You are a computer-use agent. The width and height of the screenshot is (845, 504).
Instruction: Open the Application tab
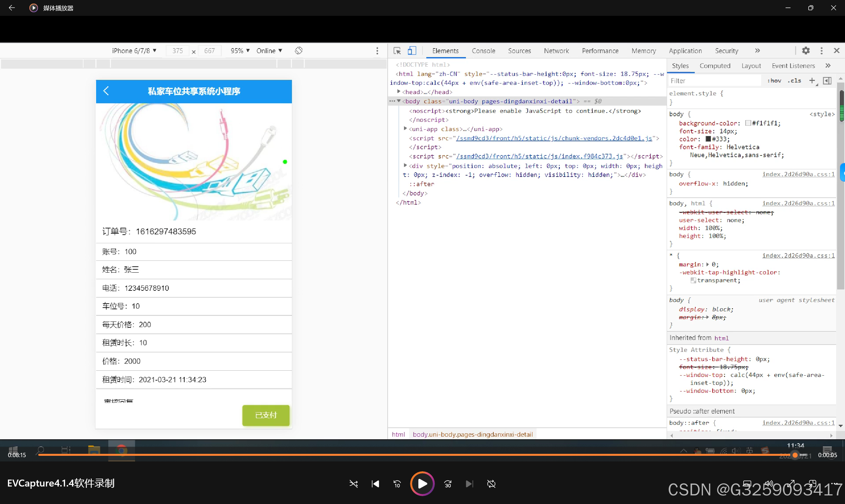point(685,51)
